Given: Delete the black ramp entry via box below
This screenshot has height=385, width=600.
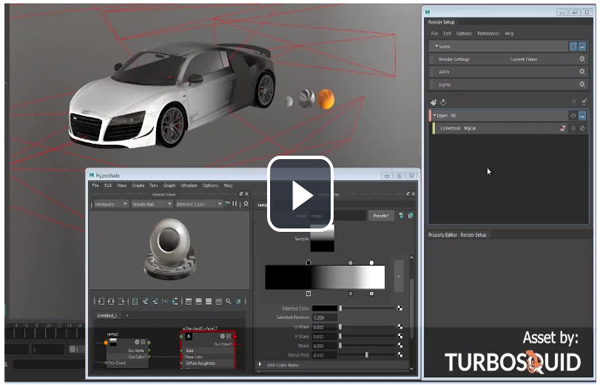Looking at the screenshot, I should [308, 294].
